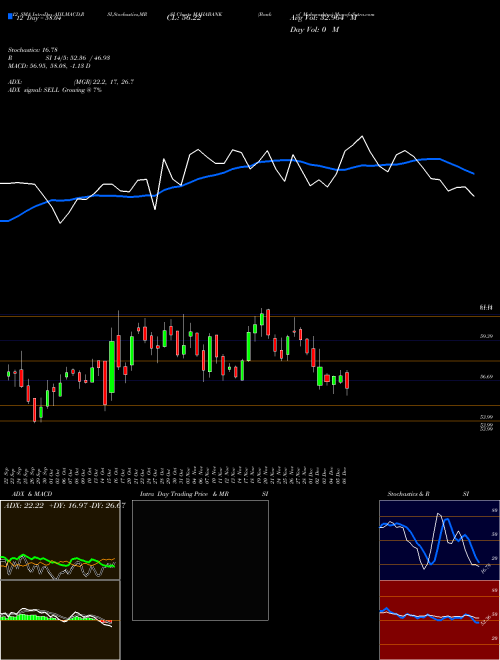Open the ADX indicator mini chart
The height and width of the screenshot is (660, 500).
(x=60, y=540)
